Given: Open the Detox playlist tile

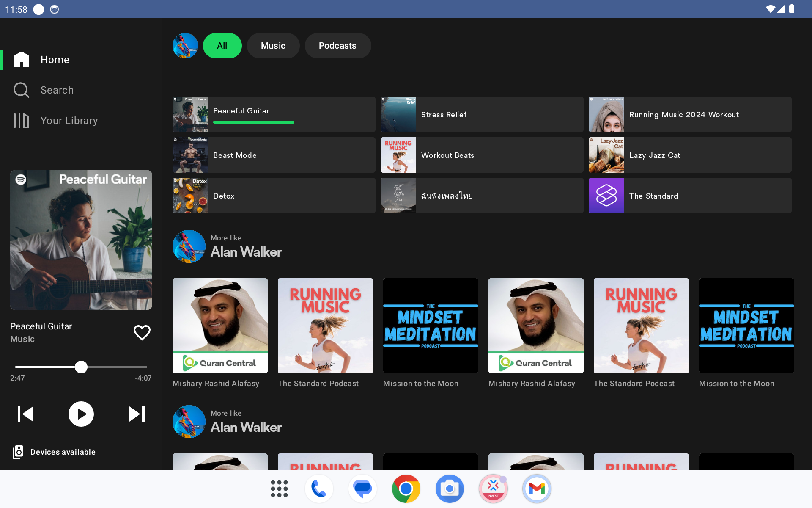Looking at the screenshot, I should [274, 196].
